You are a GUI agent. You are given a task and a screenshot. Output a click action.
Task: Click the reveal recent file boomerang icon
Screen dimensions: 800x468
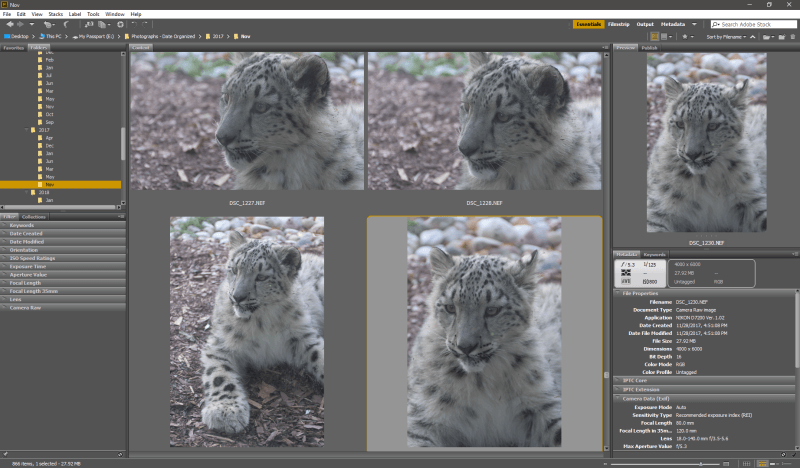click(x=66, y=24)
